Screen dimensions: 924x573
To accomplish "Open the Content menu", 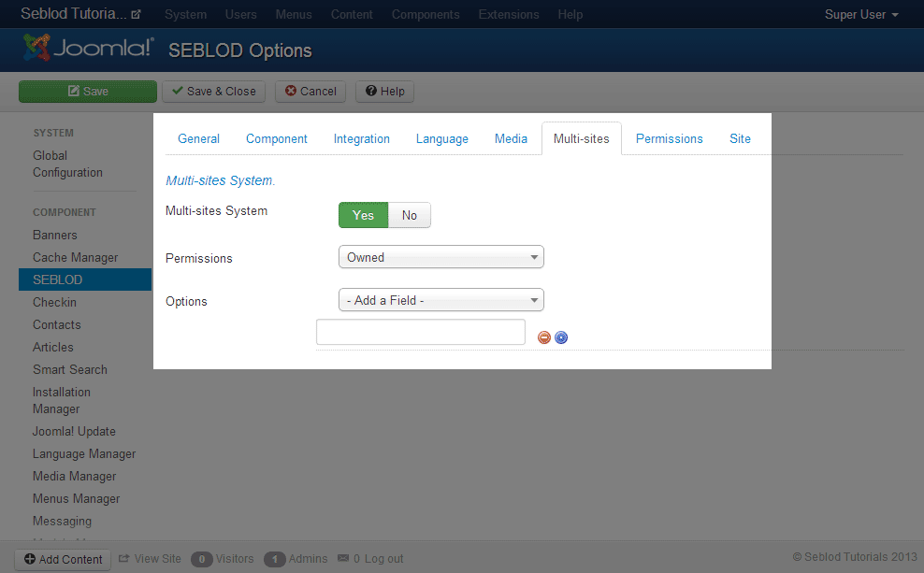I will (352, 15).
